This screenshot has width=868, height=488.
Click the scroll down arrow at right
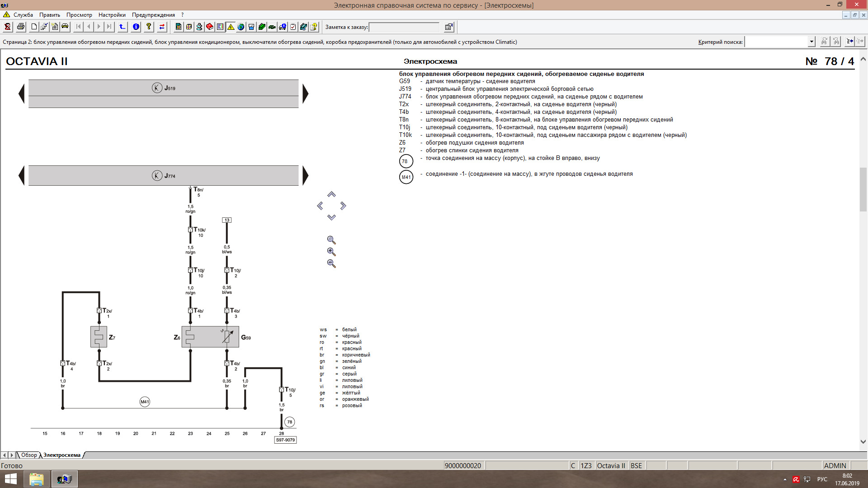(x=863, y=441)
